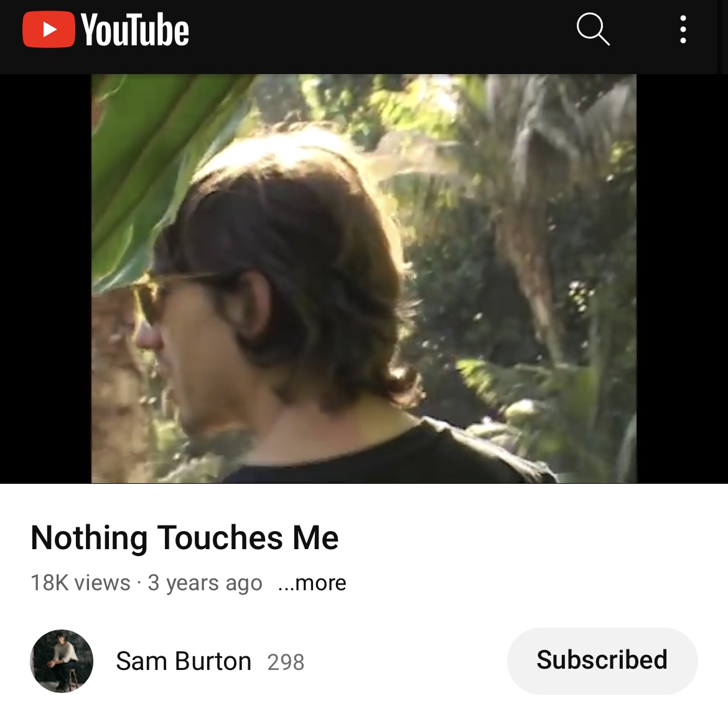
Task: Tap the video player to show controls
Action: coord(364,279)
